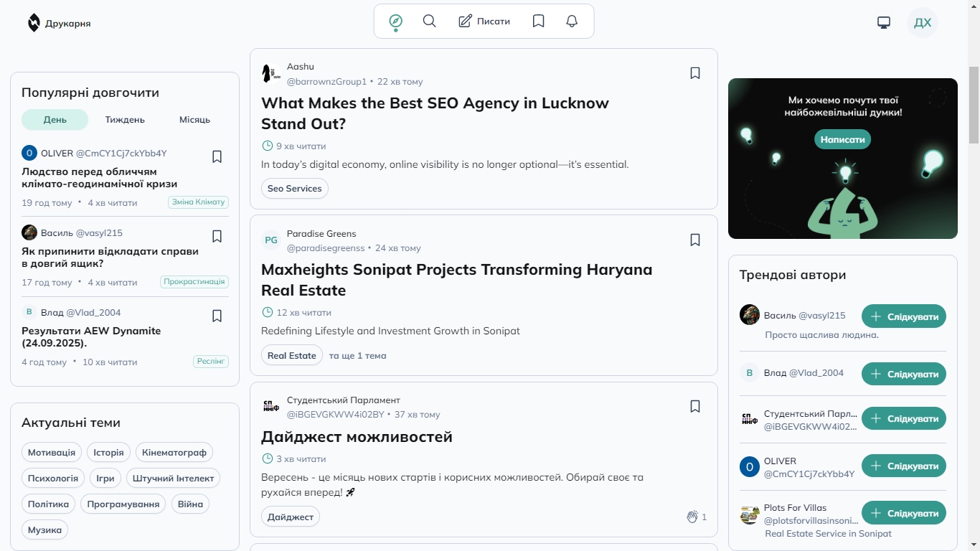The width and height of the screenshot is (980, 551).
Task: Open Plots For Villas avatar
Action: click(750, 514)
